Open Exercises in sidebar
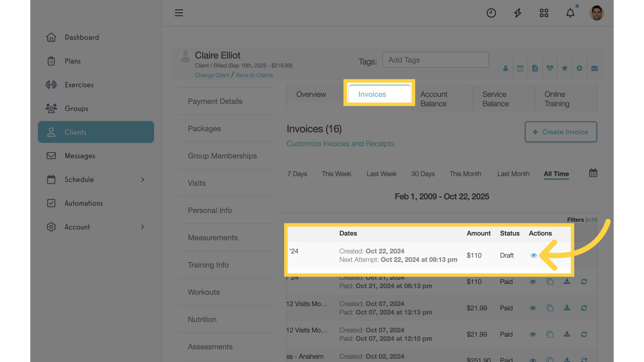 coord(96,85)
